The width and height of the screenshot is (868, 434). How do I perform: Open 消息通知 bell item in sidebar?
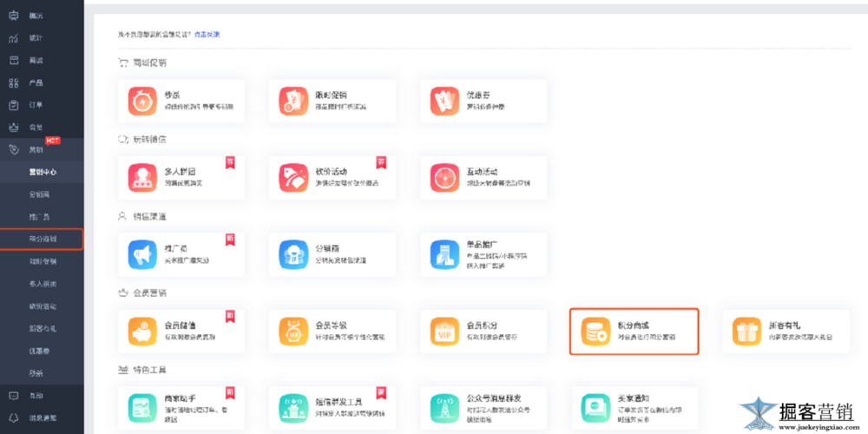[x=43, y=417]
